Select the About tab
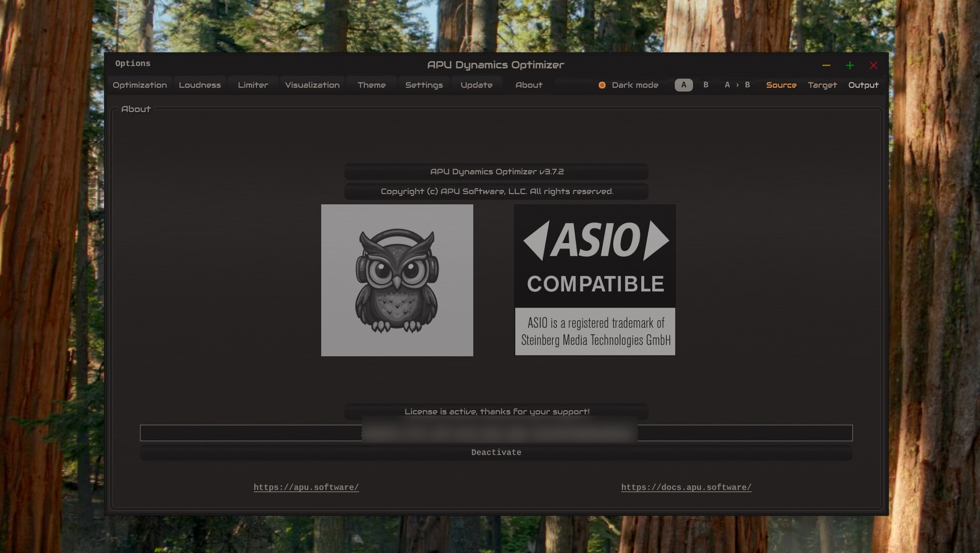The width and height of the screenshot is (980, 553). (x=529, y=85)
